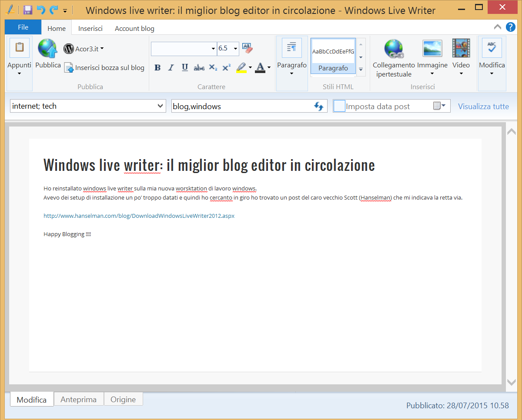Toggle underline formatting
The height and width of the screenshot is (420, 522).
click(185, 67)
